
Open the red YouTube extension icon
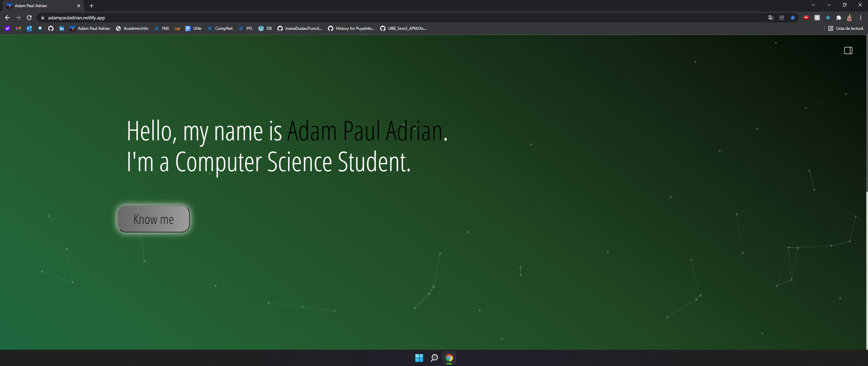(806, 18)
